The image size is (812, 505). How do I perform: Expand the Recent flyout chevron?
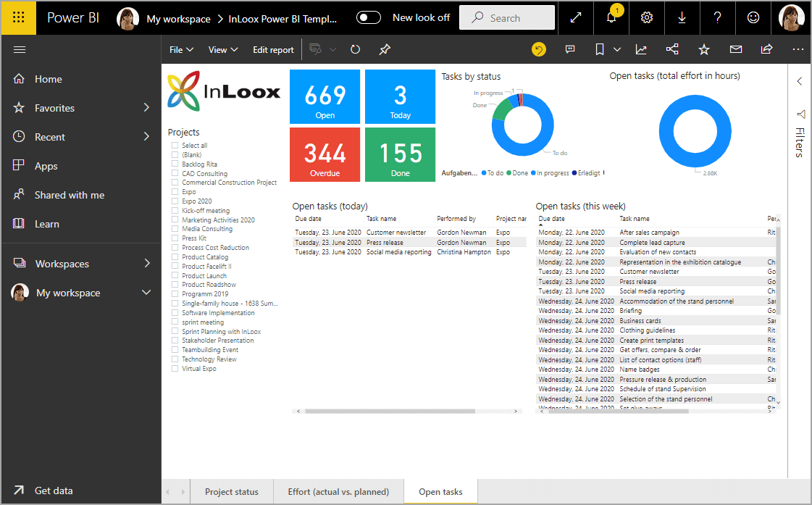tap(146, 137)
